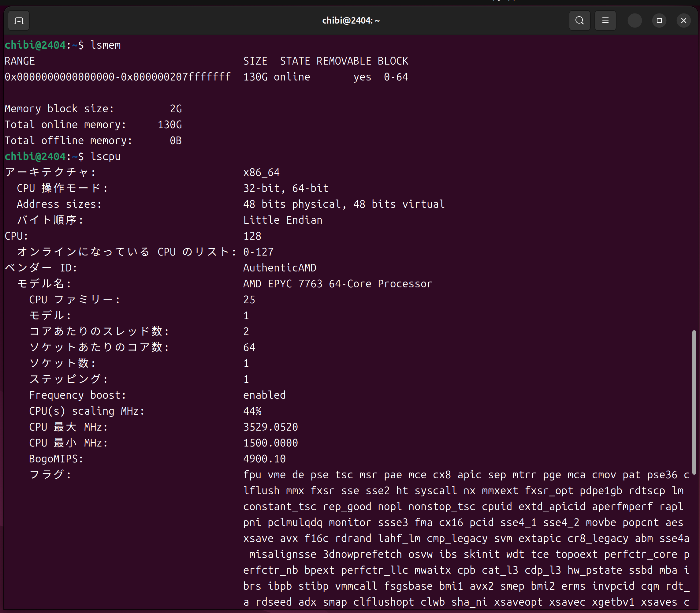Click the 3529.0520 max MHz value
Image resolution: width=700 pixels, height=613 pixels.
click(x=270, y=427)
